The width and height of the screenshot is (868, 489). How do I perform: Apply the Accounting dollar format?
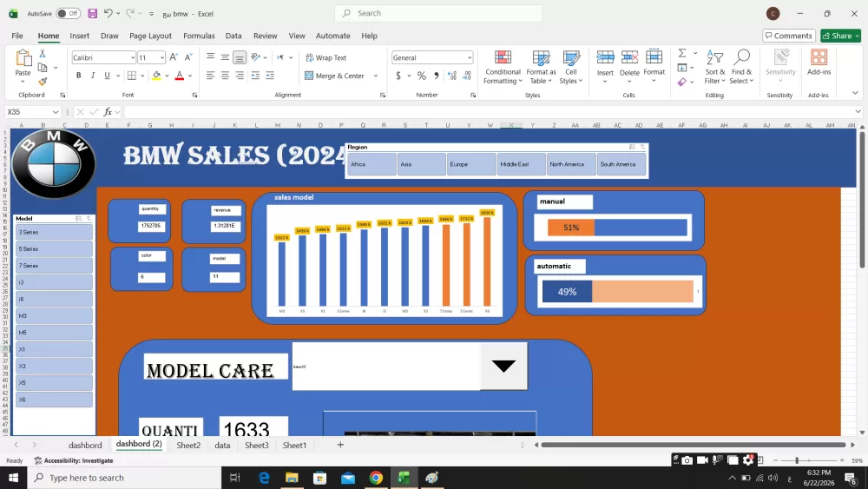[398, 76]
